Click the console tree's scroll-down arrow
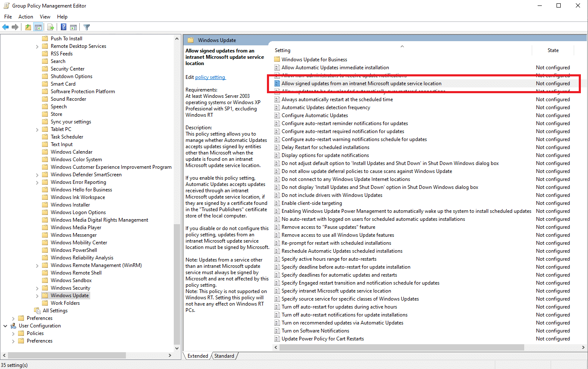 177,348
